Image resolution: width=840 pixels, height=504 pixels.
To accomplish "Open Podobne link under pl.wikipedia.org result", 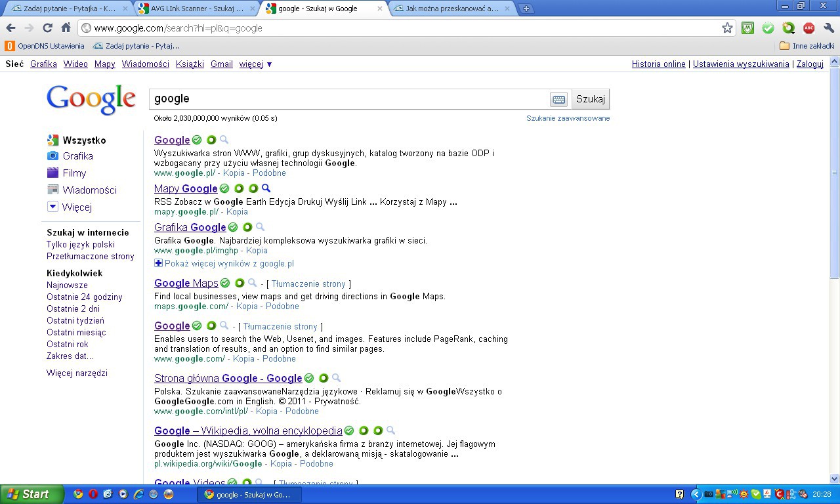I will (316, 464).
